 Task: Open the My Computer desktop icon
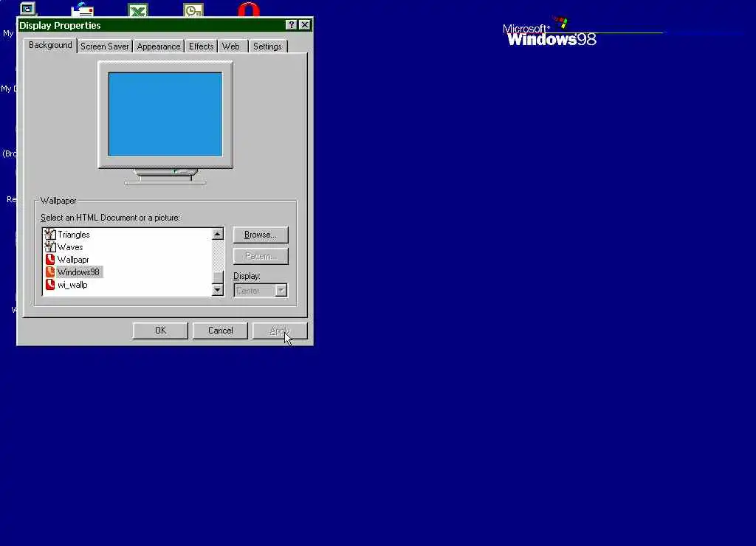pos(28,9)
